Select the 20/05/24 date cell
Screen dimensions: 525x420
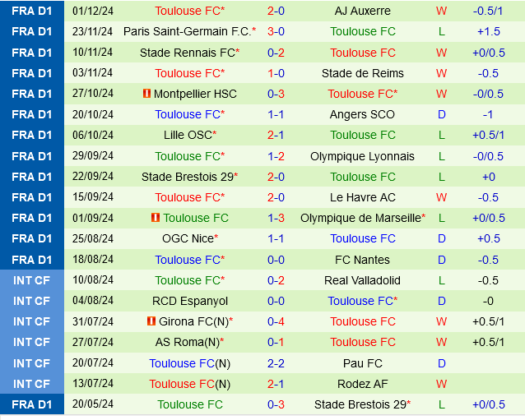[x=93, y=404]
